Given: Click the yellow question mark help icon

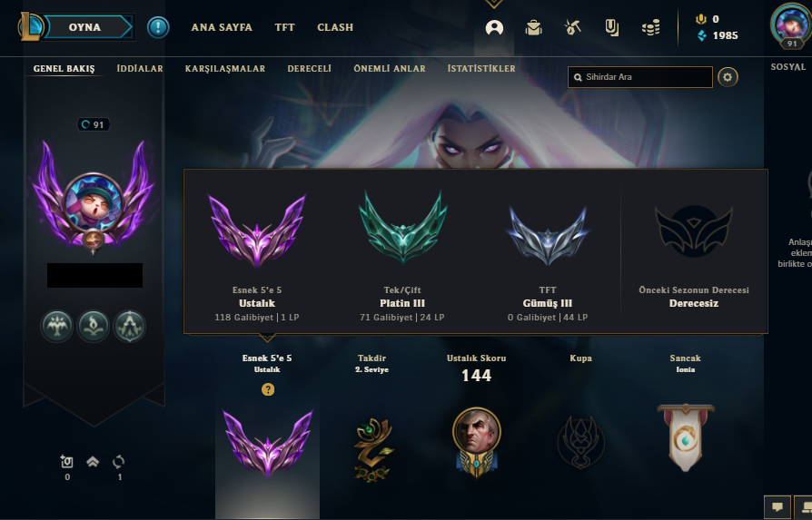Looking at the screenshot, I should click(268, 389).
